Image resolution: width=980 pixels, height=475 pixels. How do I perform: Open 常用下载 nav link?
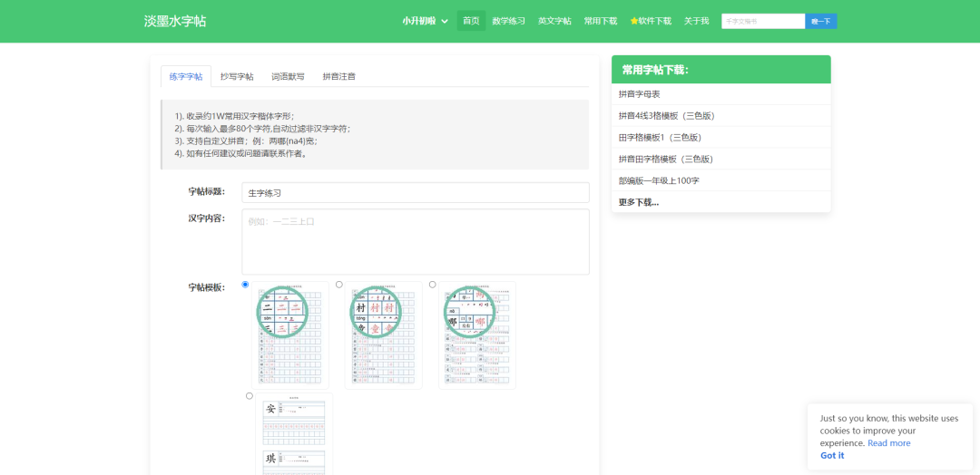pyautogui.click(x=601, y=21)
